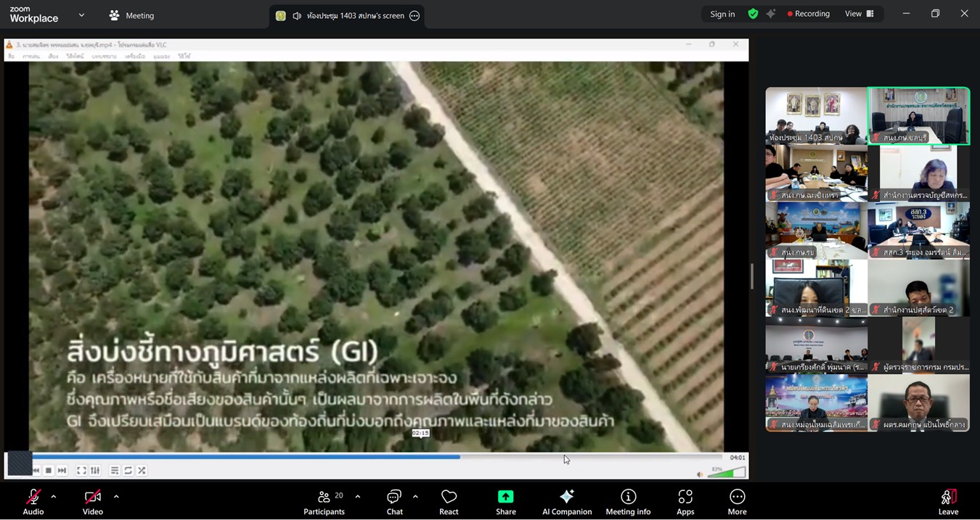Click the green Share screen button
Image resolution: width=980 pixels, height=520 pixels.
[505, 502]
